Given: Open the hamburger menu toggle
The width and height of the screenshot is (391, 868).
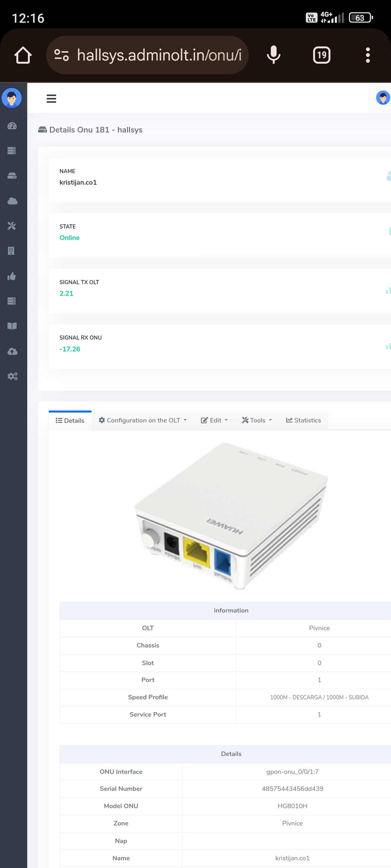Looking at the screenshot, I should tap(51, 99).
